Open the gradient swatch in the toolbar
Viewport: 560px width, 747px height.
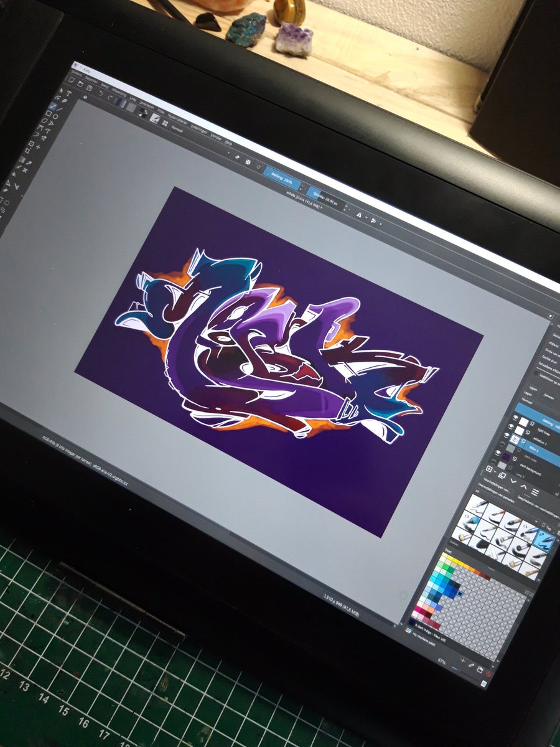(120, 103)
